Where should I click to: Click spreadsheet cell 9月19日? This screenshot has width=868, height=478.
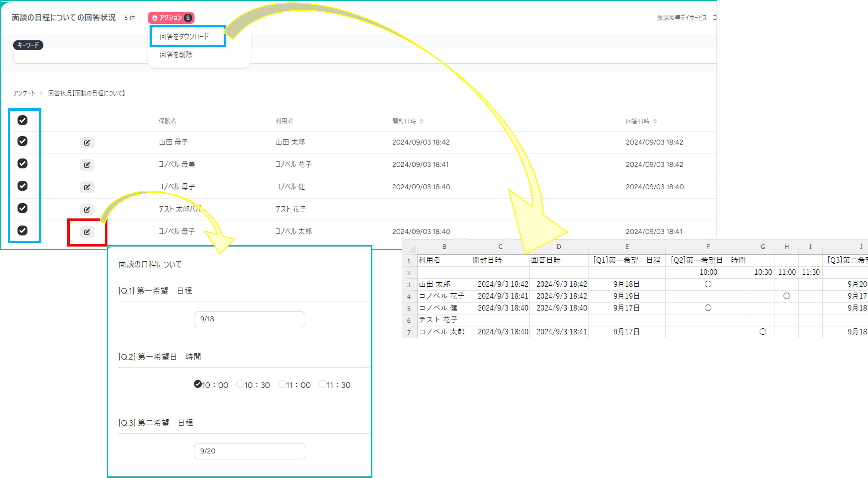(627, 296)
